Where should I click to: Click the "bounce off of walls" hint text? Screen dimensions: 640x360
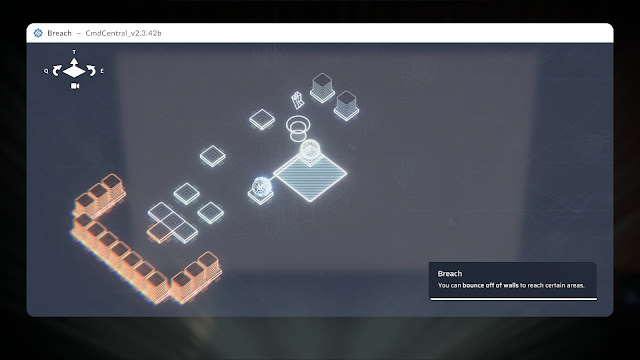click(491, 285)
